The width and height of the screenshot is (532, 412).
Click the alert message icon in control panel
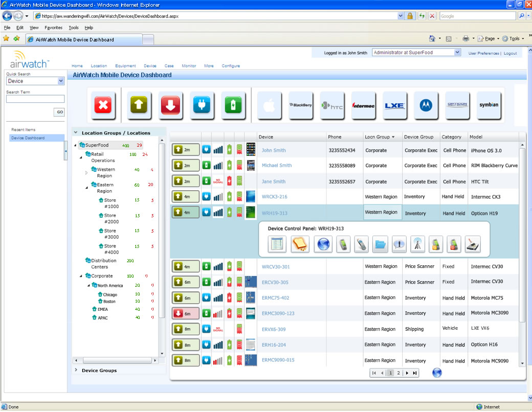point(398,244)
